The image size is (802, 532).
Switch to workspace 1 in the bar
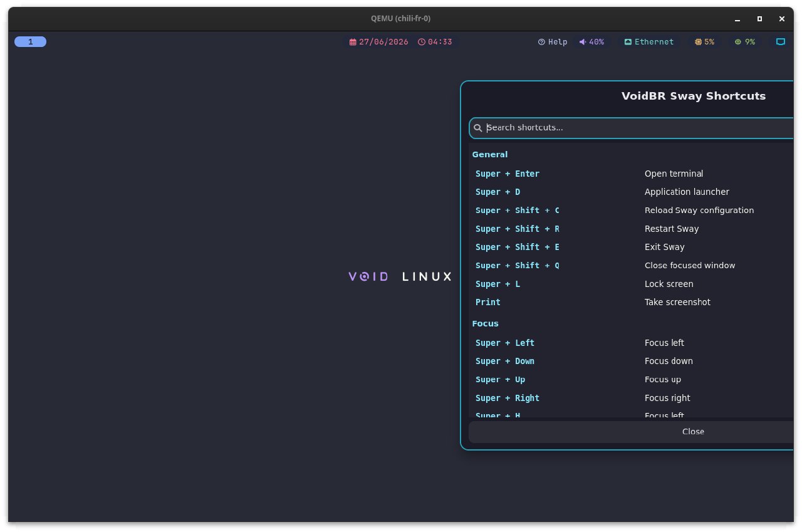[30, 42]
